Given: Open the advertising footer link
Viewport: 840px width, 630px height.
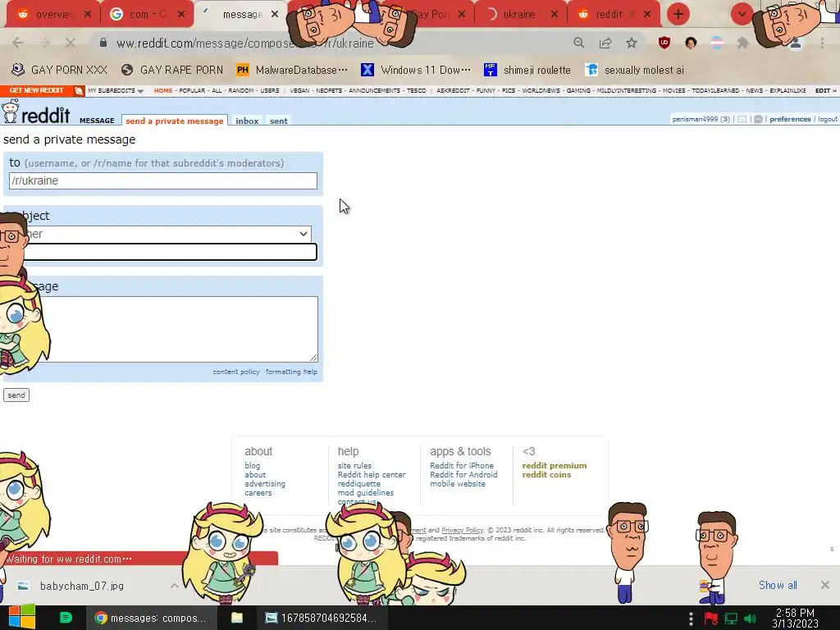Looking at the screenshot, I should pos(265,484).
